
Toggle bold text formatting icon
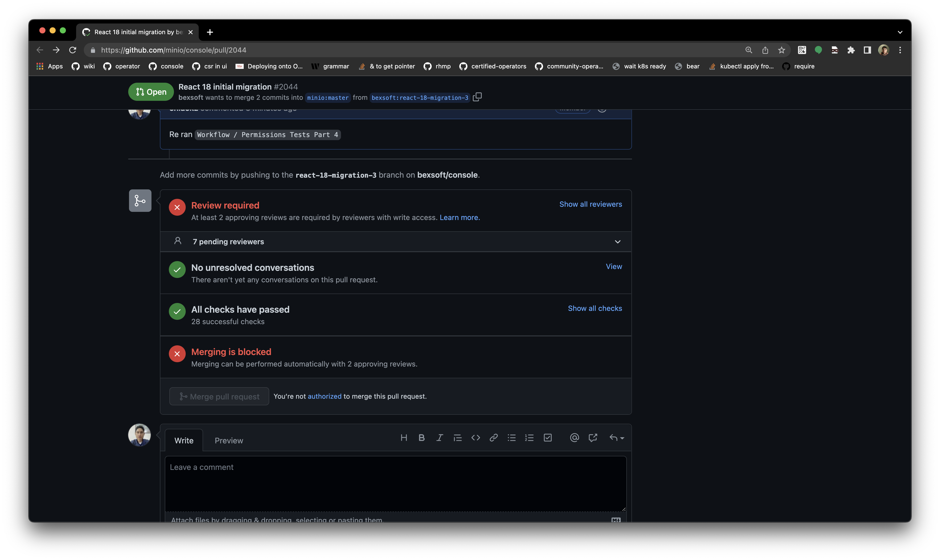(x=421, y=438)
